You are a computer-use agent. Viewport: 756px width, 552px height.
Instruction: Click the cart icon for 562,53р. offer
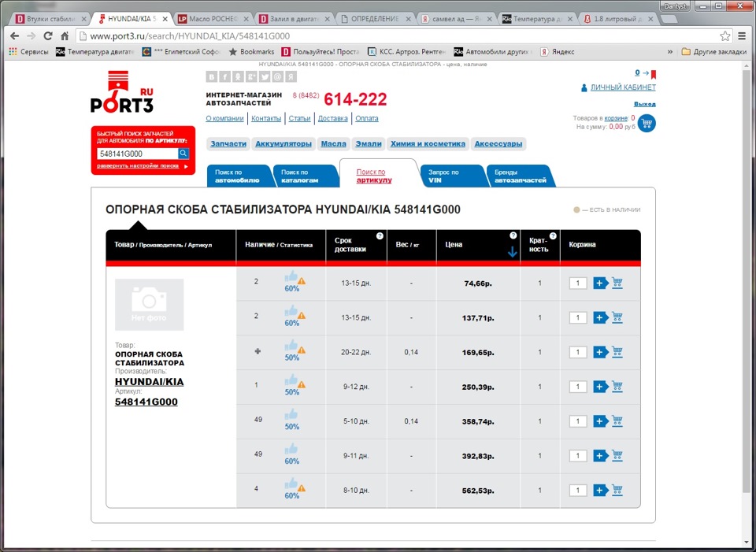pos(617,490)
